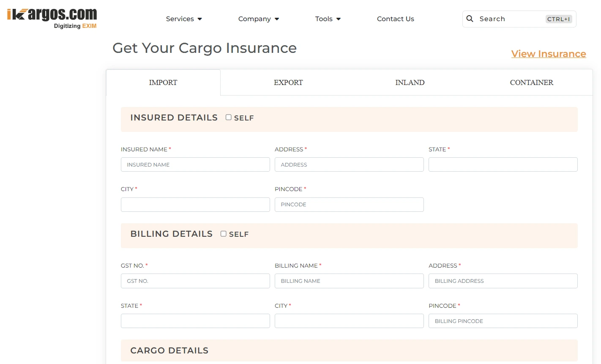Click the insured Address text field
Image resolution: width=601 pixels, height=364 pixels.
(349, 164)
